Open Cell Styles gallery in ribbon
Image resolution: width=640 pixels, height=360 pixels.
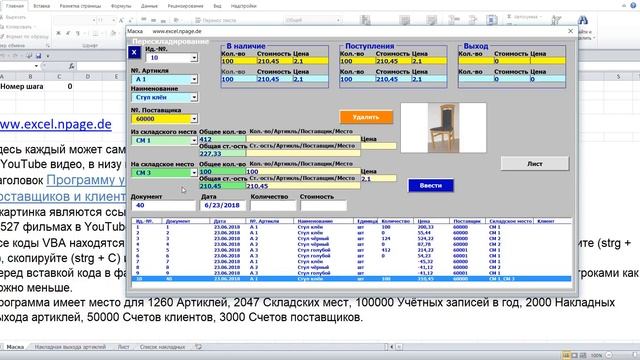click(431, 20)
